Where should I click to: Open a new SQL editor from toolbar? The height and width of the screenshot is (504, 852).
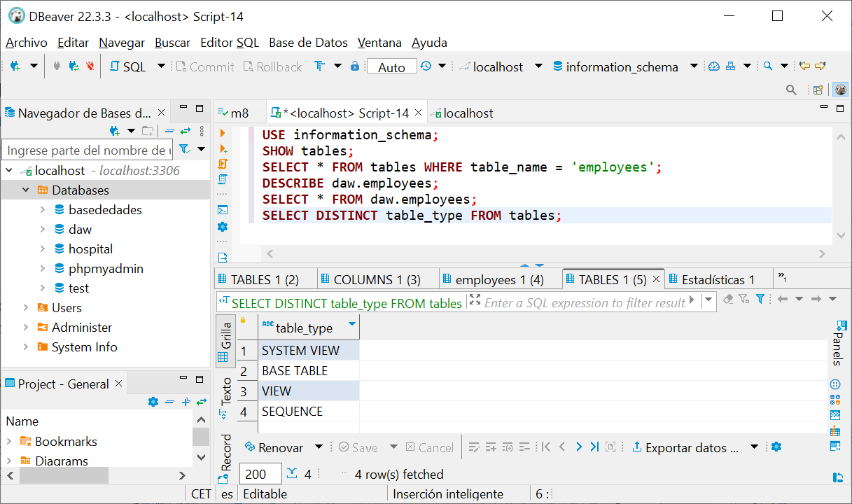[128, 66]
